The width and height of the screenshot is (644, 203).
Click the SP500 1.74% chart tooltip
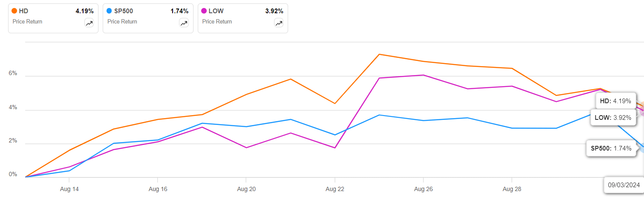[610, 148]
